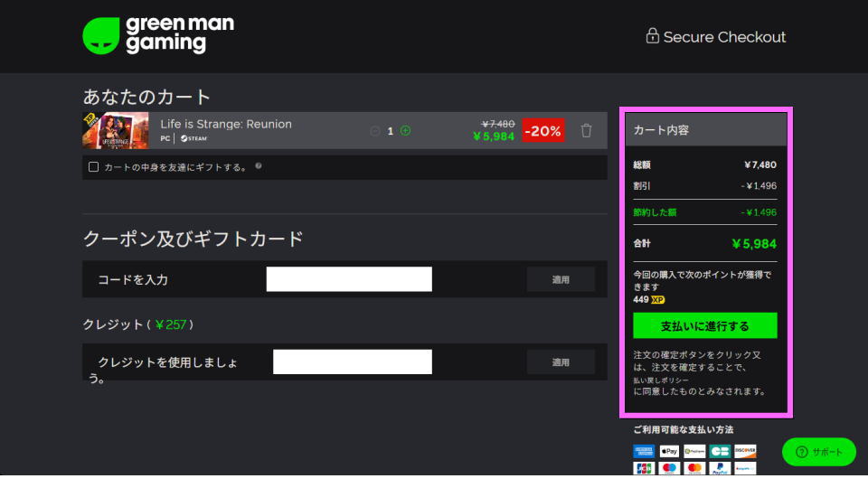Click the gift option help question icon
Image resolution: width=868 pixels, height=488 pixels.
(259, 166)
